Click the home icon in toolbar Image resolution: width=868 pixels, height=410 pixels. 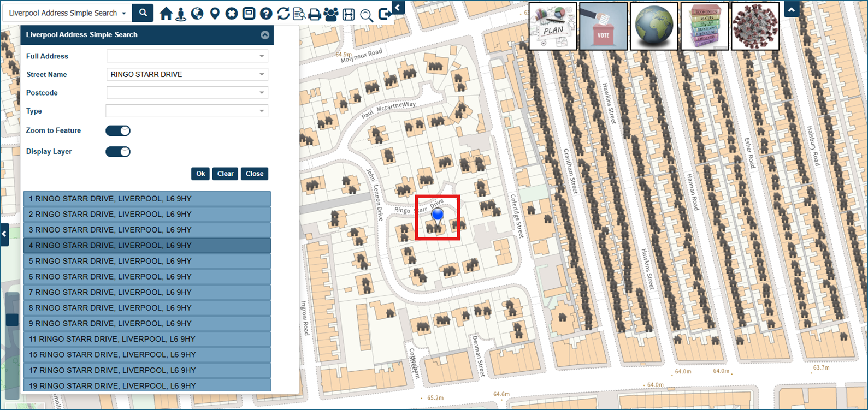point(166,14)
